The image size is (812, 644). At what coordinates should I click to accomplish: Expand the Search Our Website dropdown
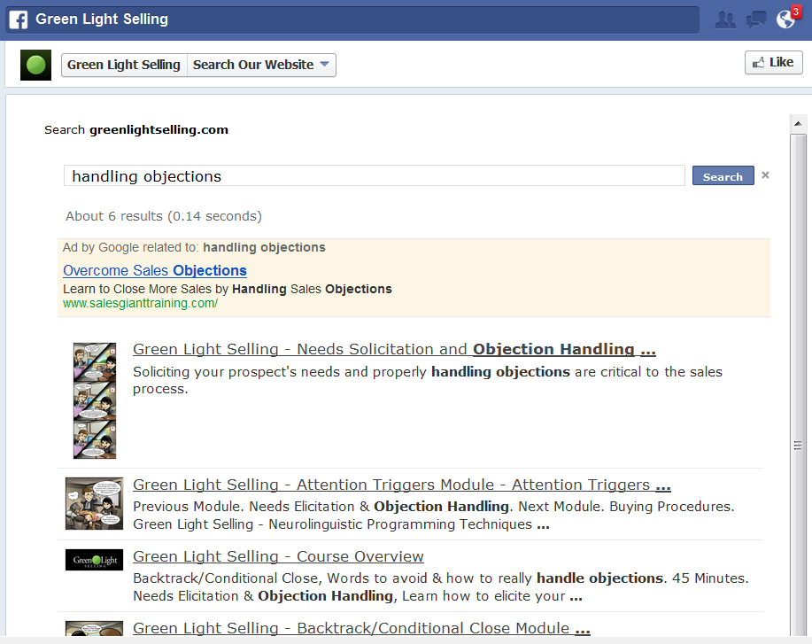click(261, 65)
